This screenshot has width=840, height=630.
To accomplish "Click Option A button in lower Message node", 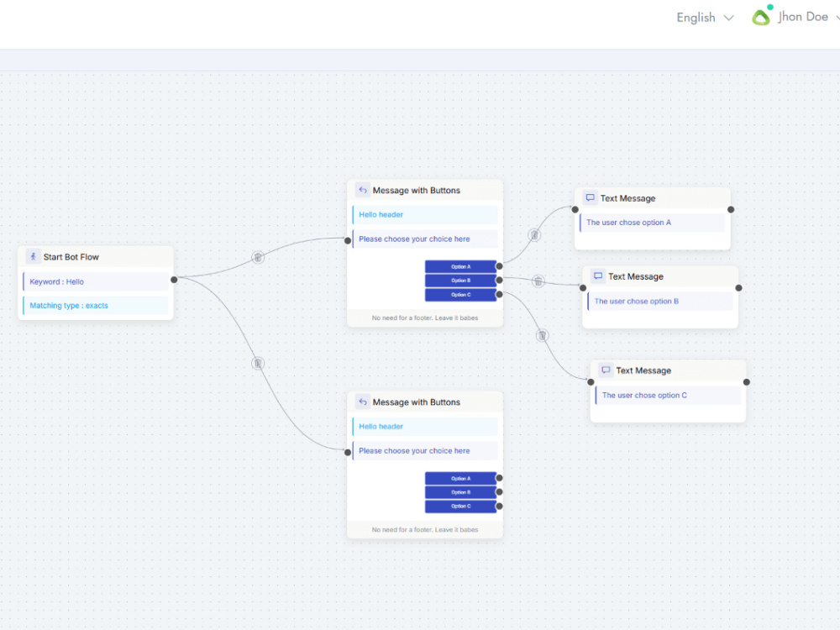I will coord(460,478).
